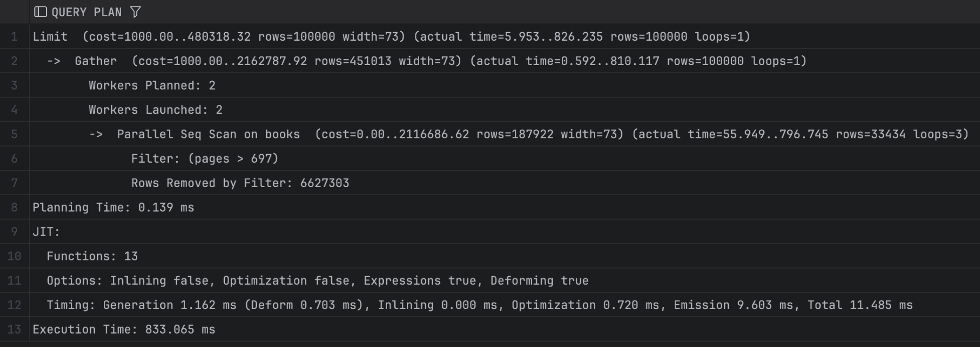Select the Planning Time: 0.139 ms cell
The width and height of the screenshot is (980, 347).
point(113,208)
